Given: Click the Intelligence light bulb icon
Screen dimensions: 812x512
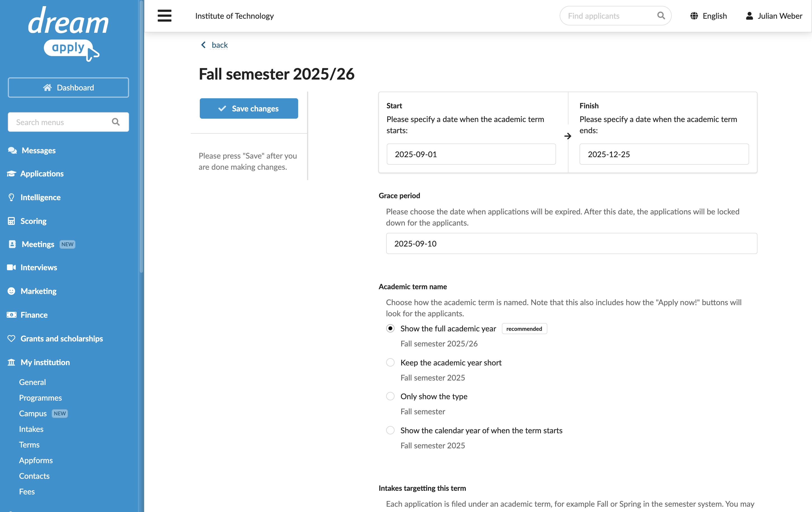Looking at the screenshot, I should pos(11,197).
